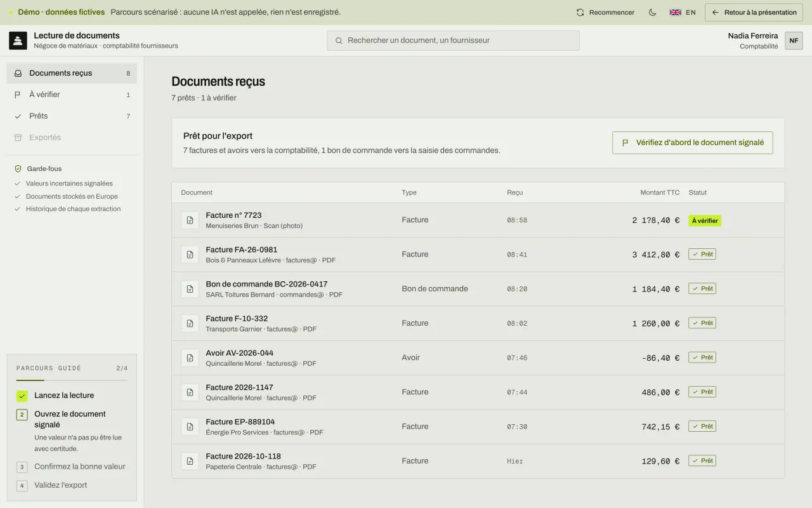Click Prêt badge on Facture 2026-10-118 row
The height and width of the screenshot is (508, 812).
(702, 460)
